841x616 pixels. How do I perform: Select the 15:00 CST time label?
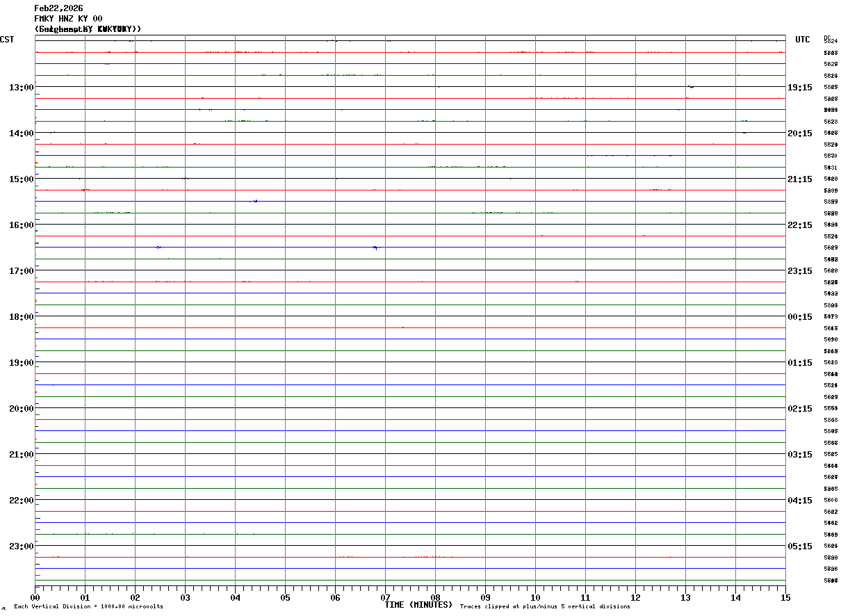click(x=21, y=179)
